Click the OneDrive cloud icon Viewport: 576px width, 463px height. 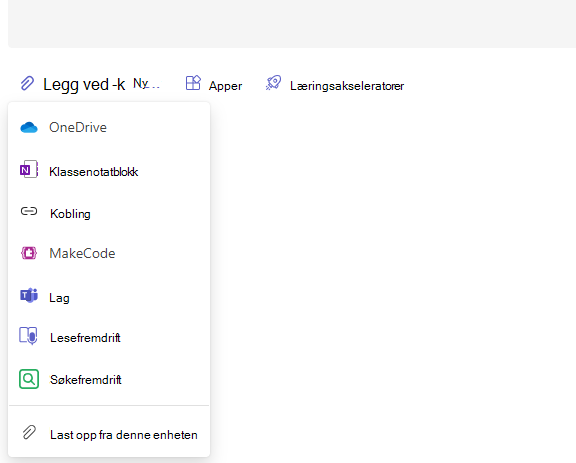[29, 128]
